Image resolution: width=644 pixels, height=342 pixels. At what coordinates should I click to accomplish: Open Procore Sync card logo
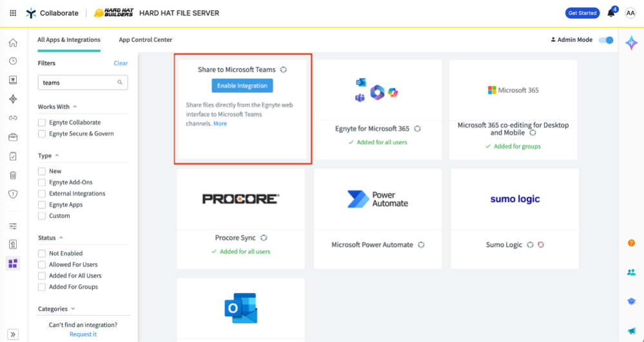coord(240,199)
